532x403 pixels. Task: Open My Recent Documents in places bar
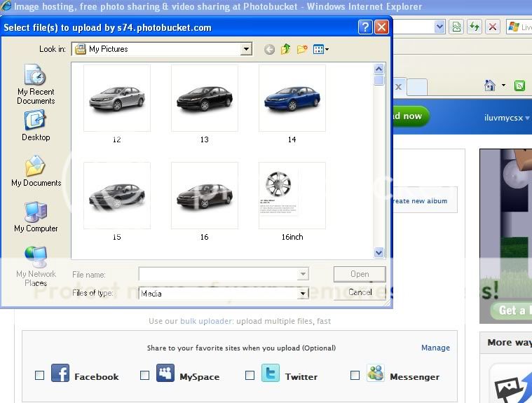[x=35, y=85]
